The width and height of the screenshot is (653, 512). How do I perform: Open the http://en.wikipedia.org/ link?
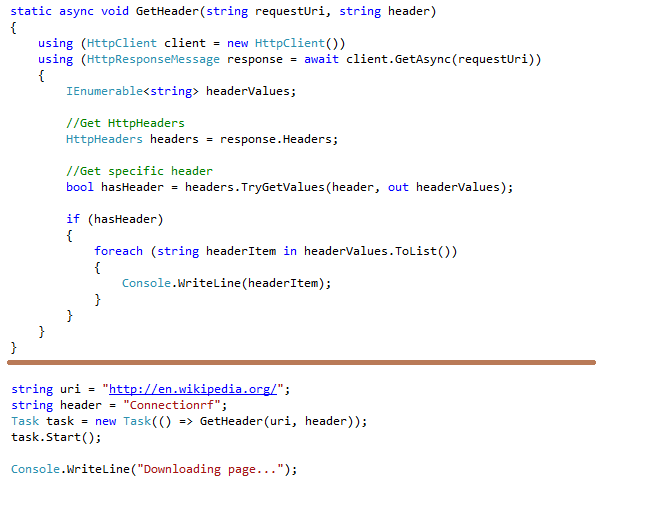coord(193,389)
